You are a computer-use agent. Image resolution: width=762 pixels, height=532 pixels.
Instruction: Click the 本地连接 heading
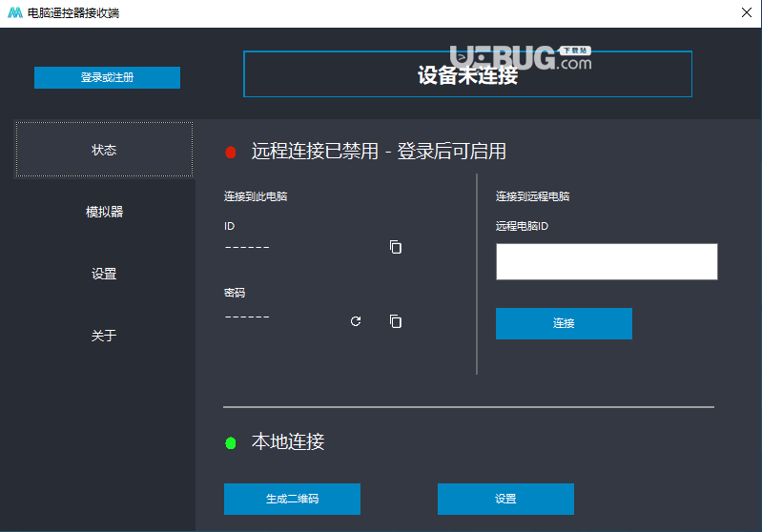coord(288,441)
